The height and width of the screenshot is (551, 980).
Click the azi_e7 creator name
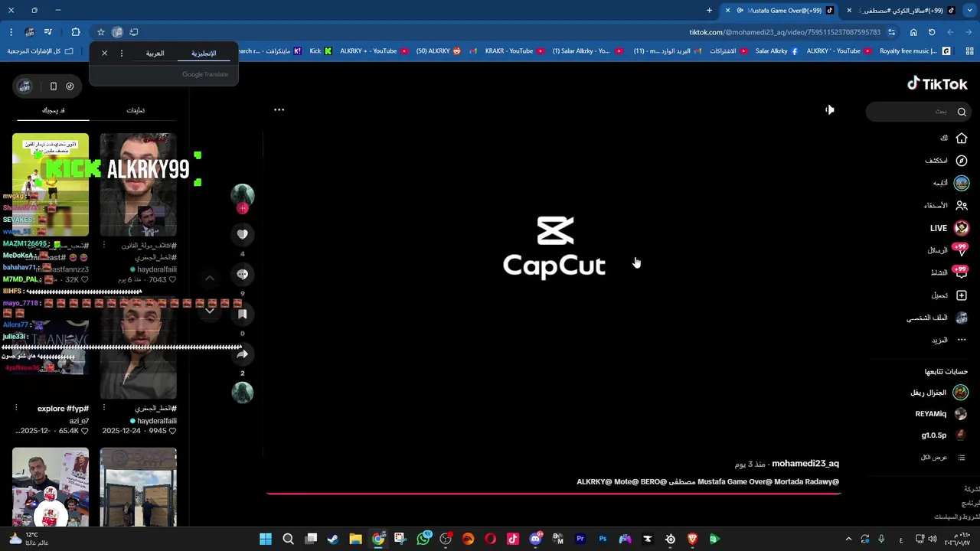click(79, 421)
